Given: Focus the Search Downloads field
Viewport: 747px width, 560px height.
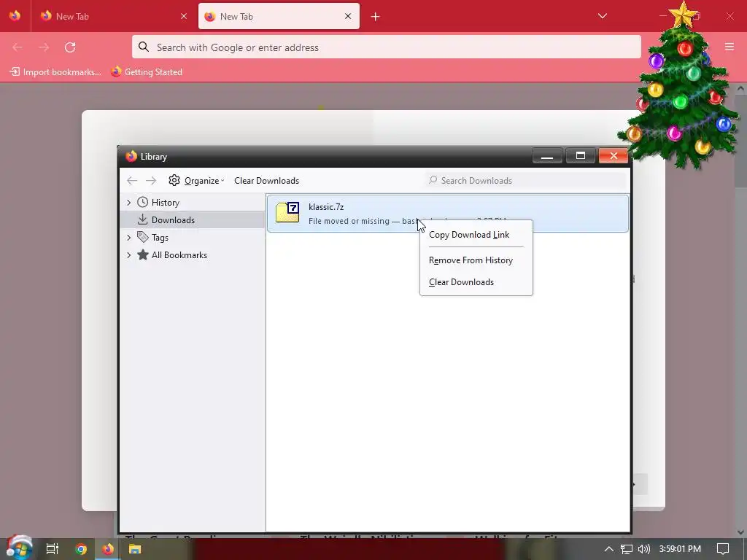Looking at the screenshot, I should 525,181.
